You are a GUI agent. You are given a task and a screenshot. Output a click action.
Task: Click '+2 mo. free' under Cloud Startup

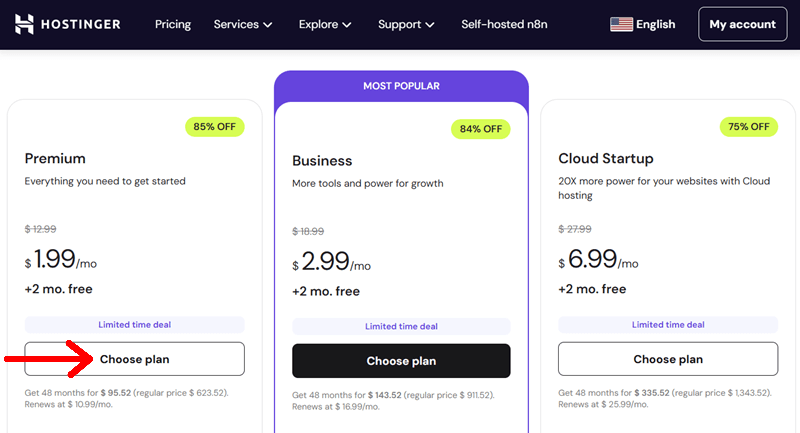click(x=592, y=289)
